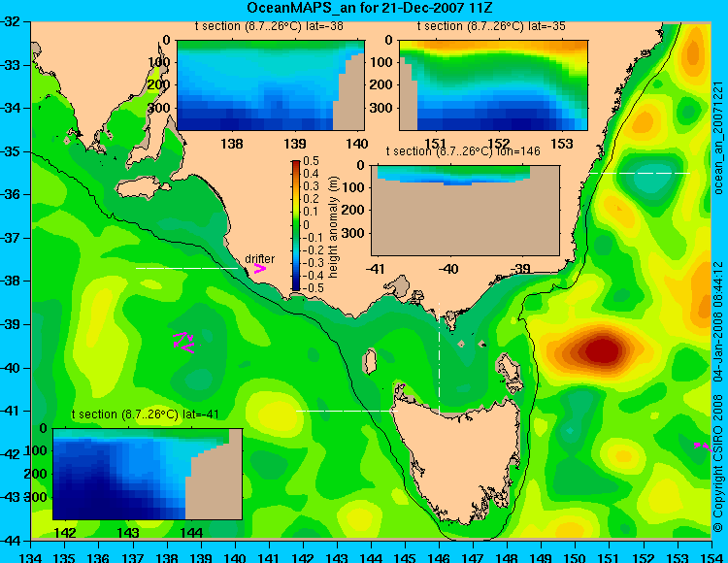Click the 't section (8.7..26°C) lat=-38' heading

pyautogui.click(x=269, y=26)
